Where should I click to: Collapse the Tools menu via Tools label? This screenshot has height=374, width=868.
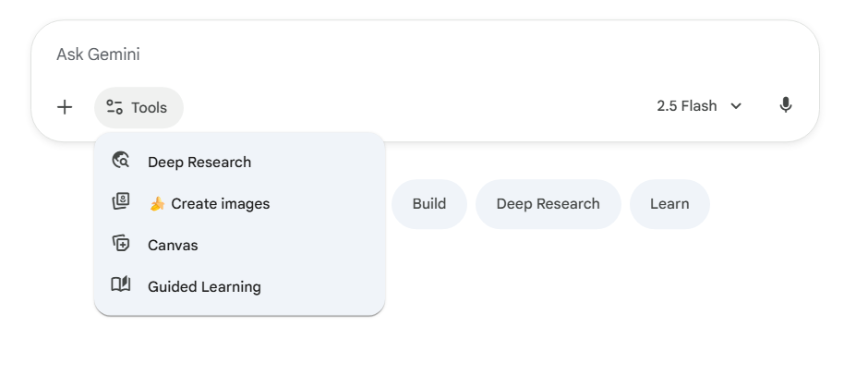(x=149, y=108)
